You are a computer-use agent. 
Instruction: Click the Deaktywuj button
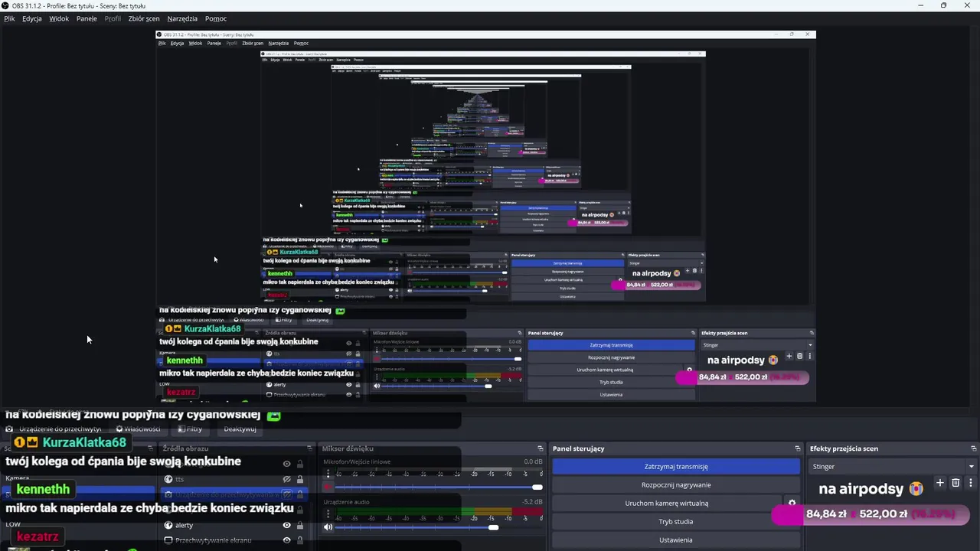tap(240, 429)
